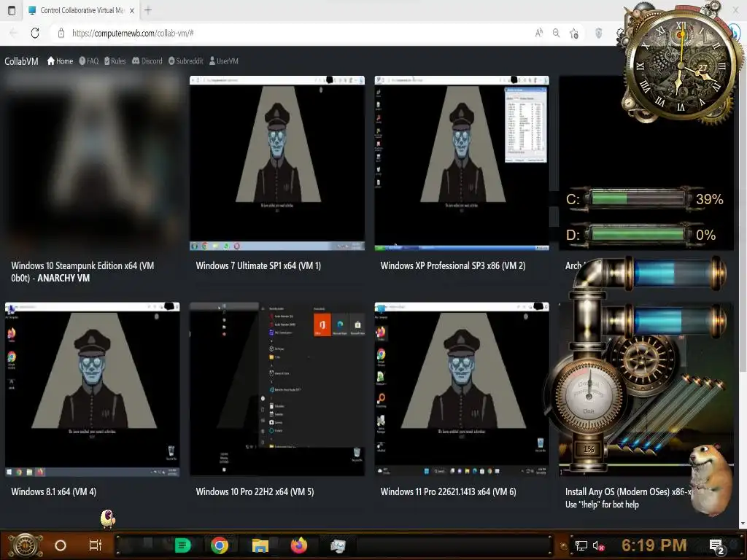The width and height of the screenshot is (747, 560).
Task: View site information via the lock icon
Action: click(x=61, y=33)
